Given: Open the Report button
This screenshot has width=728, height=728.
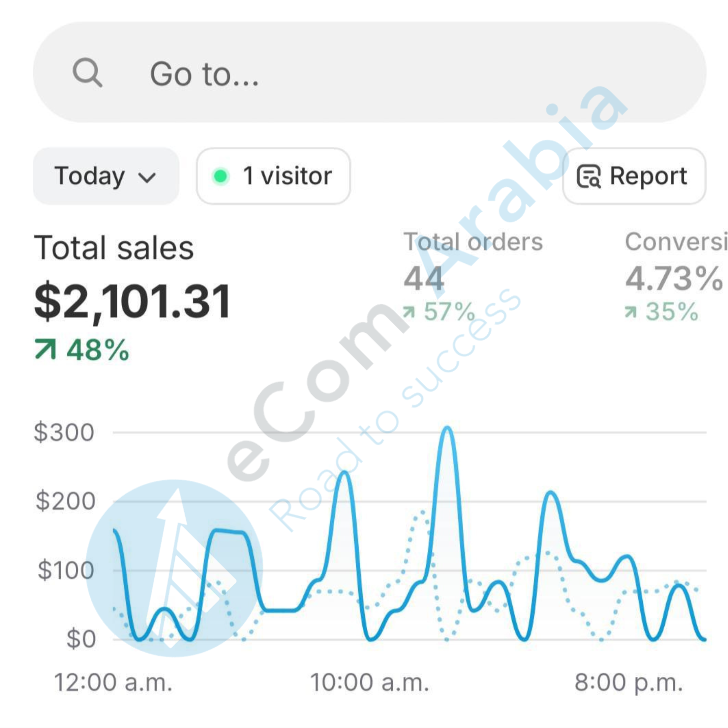Looking at the screenshot, I should 634,176.
